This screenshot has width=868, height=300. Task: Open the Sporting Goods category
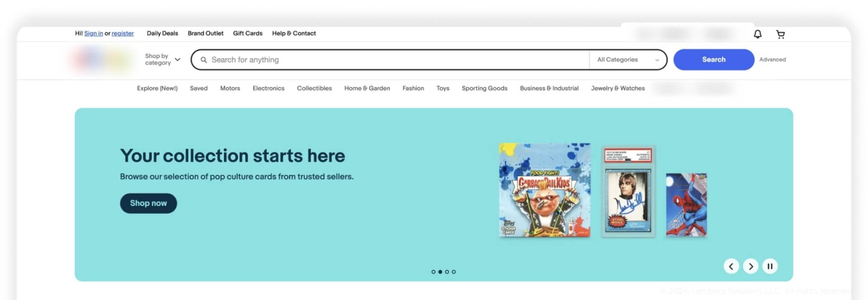coord(485,88)
